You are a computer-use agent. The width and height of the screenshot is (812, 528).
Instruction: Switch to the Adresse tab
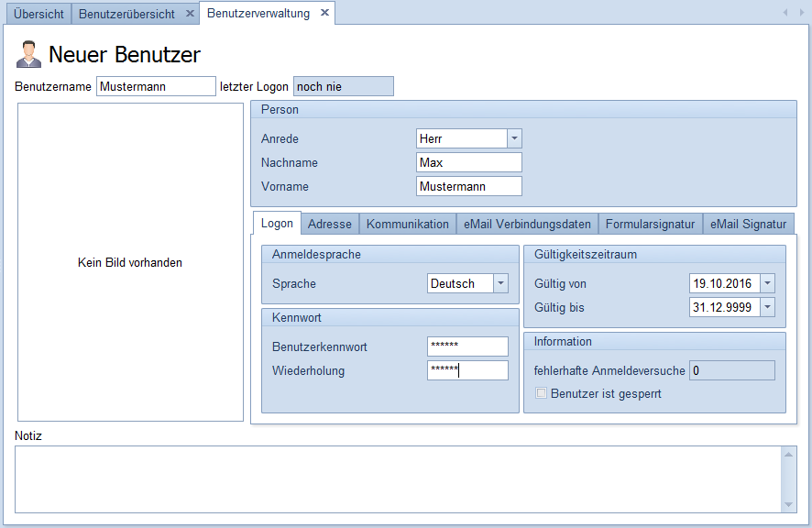(329, 224)
